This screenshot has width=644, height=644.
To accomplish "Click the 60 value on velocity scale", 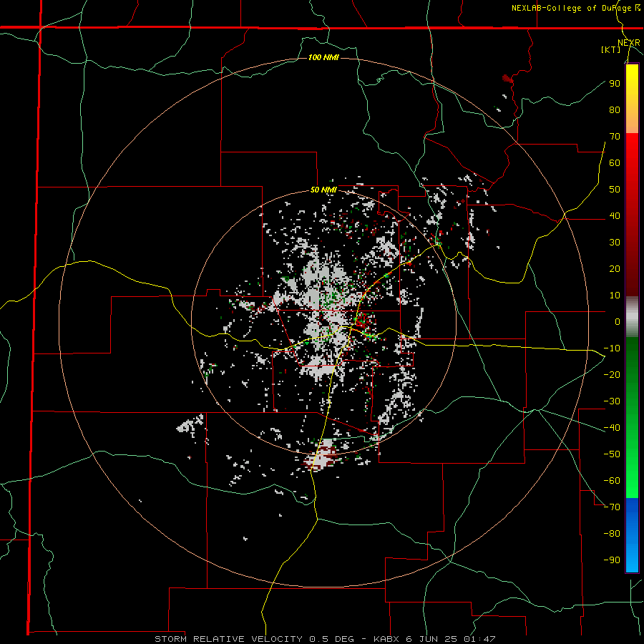I will (x=615, y=162).
